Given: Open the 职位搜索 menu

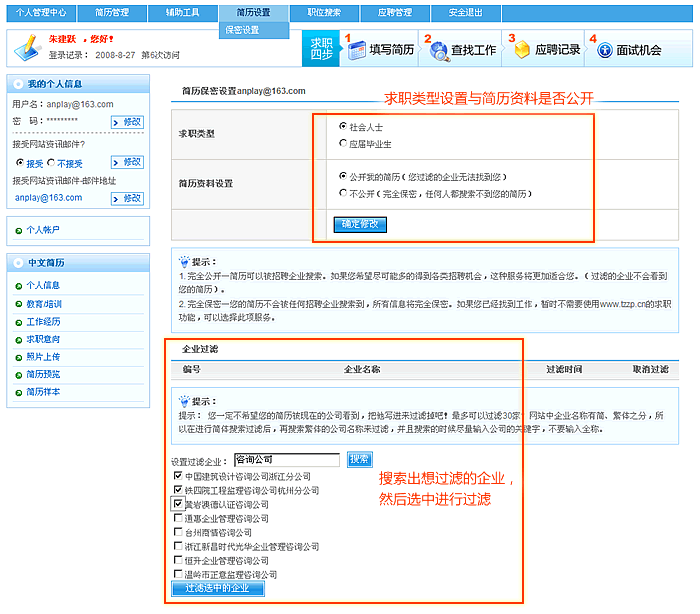Looking at the screenshot, I should 324,12.
